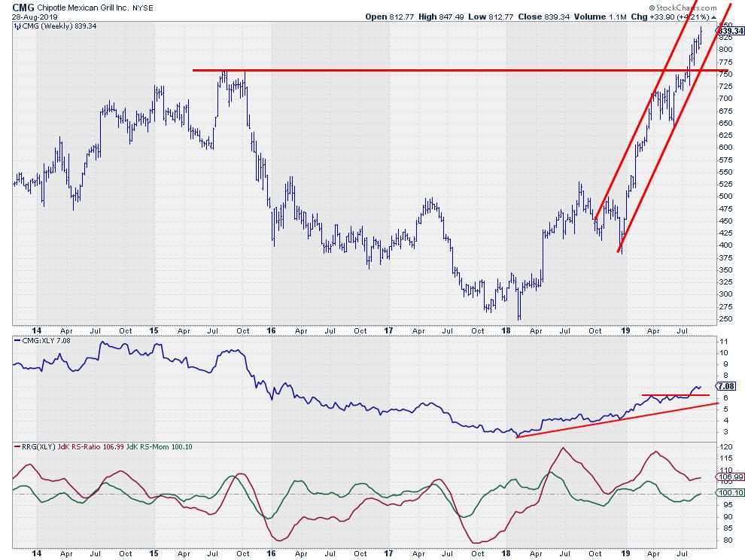Click the 3 label on CMG:XLY axis
This screenshot has width=745, height=560.
[724, 432]
